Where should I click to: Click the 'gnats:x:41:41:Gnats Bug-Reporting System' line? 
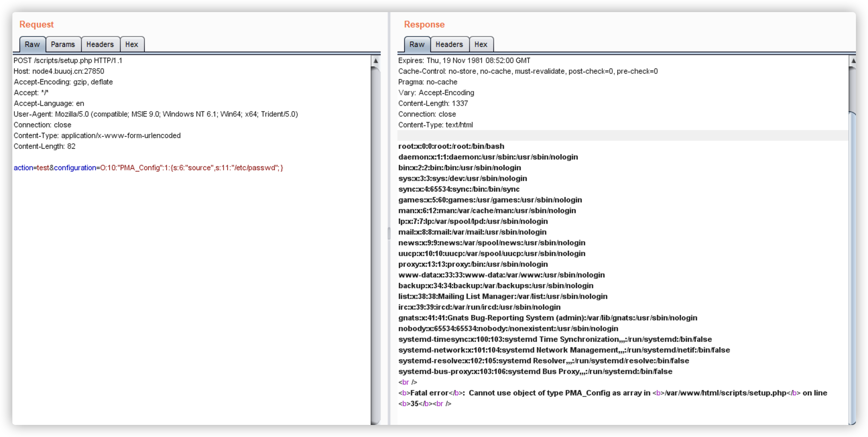(x=548, y=318)
